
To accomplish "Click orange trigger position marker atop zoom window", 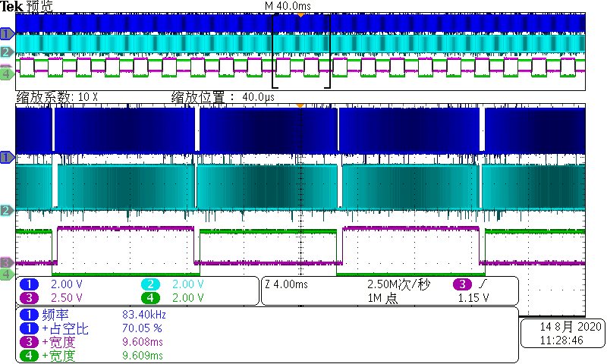I will click(300, 105).
